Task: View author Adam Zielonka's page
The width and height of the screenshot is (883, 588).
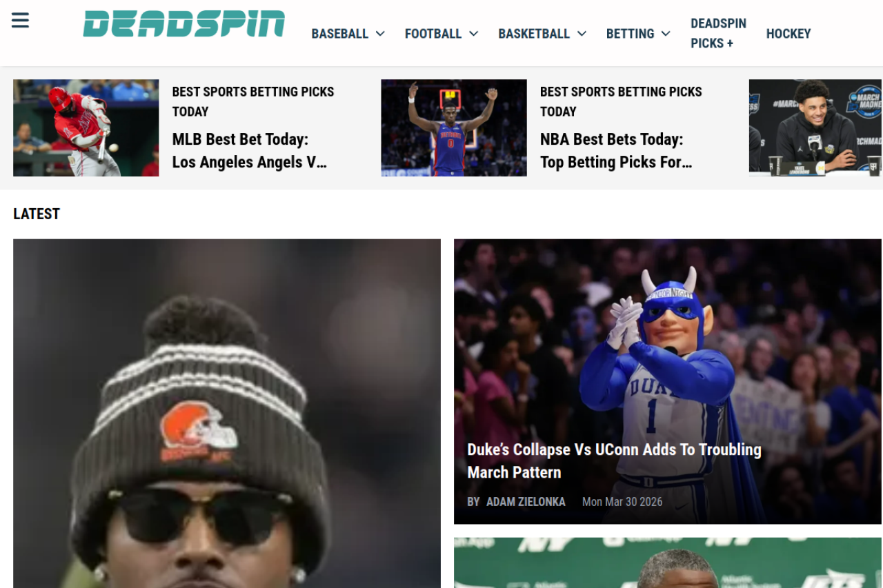Action: coord(526,502)
